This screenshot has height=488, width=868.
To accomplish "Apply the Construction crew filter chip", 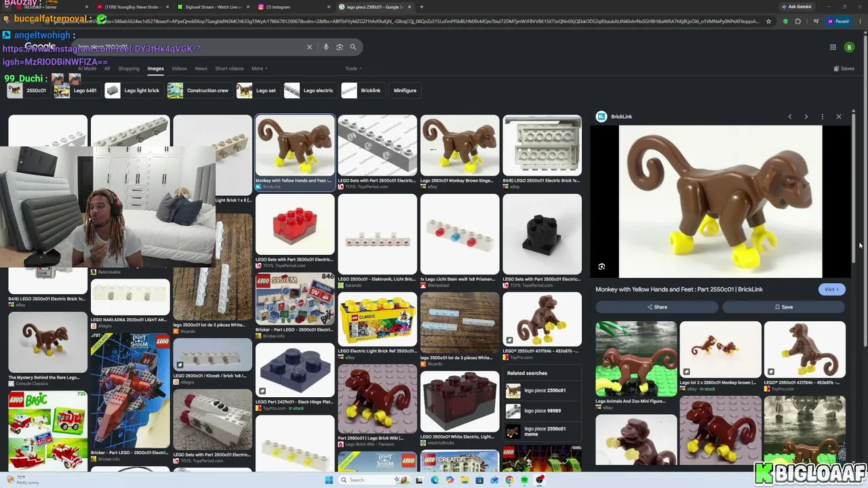I will [x=199, y=90].
